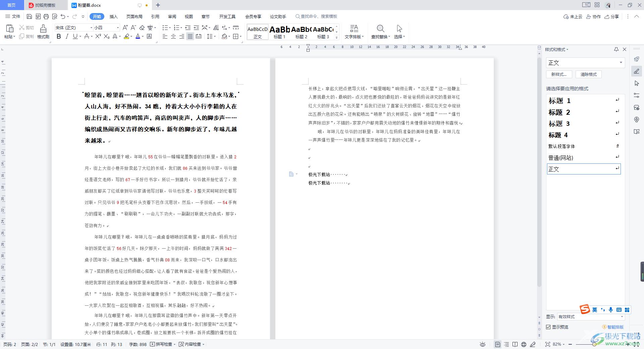This screenshot has height=349, width=644.
Task: Toggle italic formatting
Action: click(x=67, y=36)
